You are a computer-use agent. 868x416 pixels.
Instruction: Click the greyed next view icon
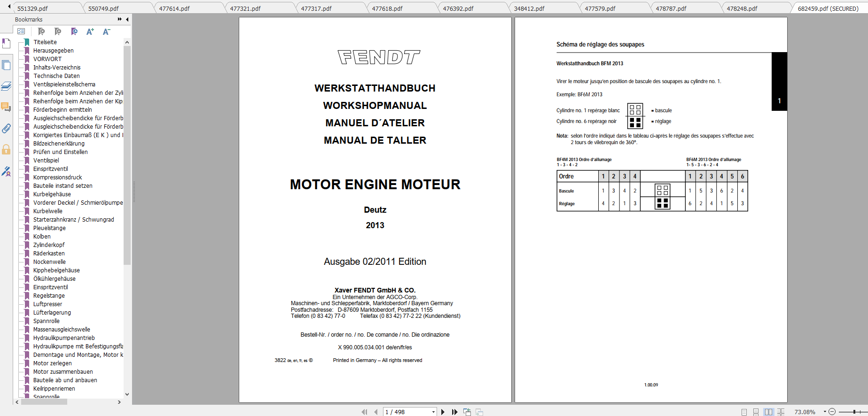pyautogui.click(x=479, y=412)
